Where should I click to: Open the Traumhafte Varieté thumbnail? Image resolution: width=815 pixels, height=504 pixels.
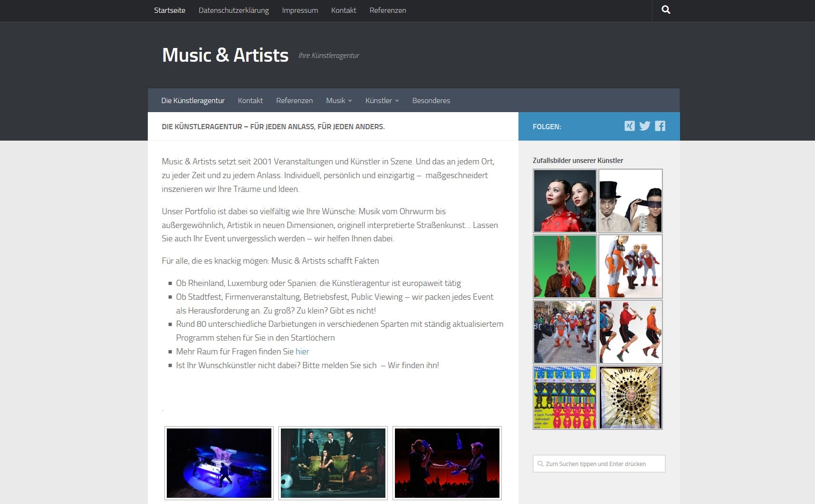pyautogui.click(x=631, y=397)
